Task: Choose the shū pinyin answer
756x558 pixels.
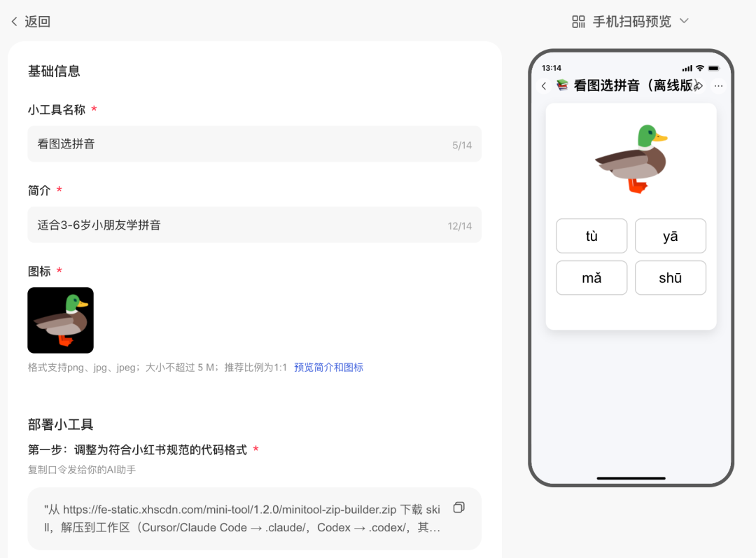Action: click(671, 278)
